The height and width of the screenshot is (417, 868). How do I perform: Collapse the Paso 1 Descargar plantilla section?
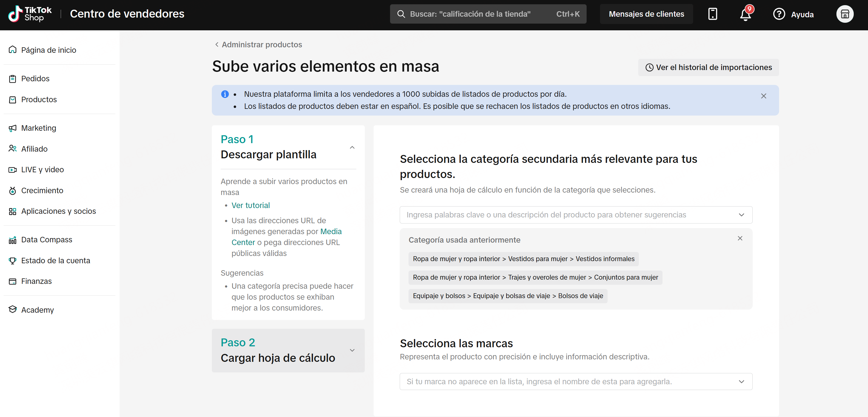pos(352,147)
